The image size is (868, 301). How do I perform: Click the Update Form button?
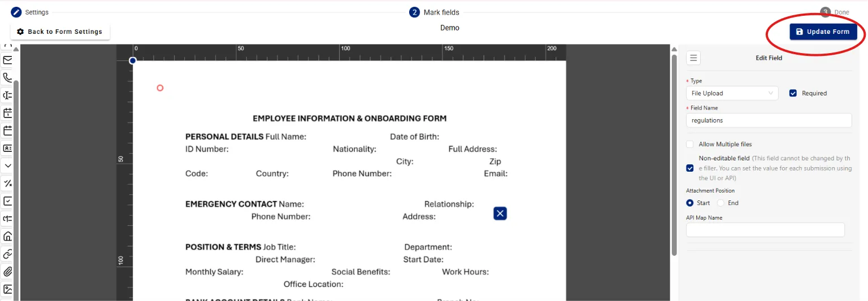[x=823, y=32]
